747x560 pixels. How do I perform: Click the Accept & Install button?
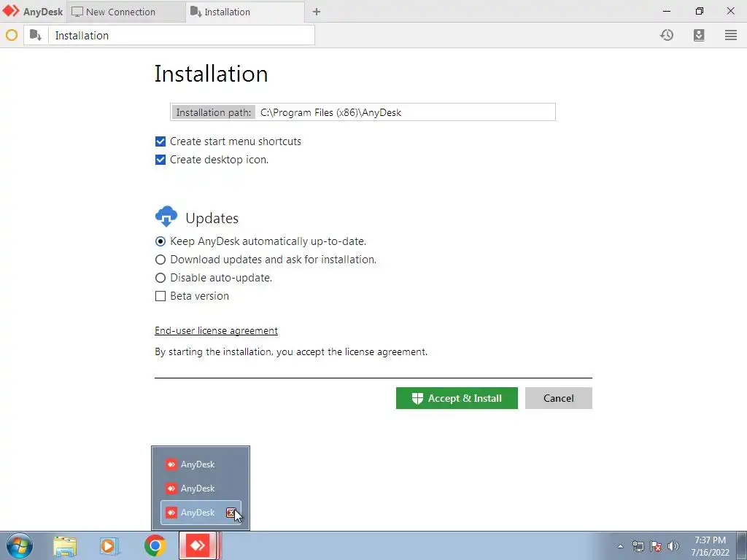click(x=457, y=398)
